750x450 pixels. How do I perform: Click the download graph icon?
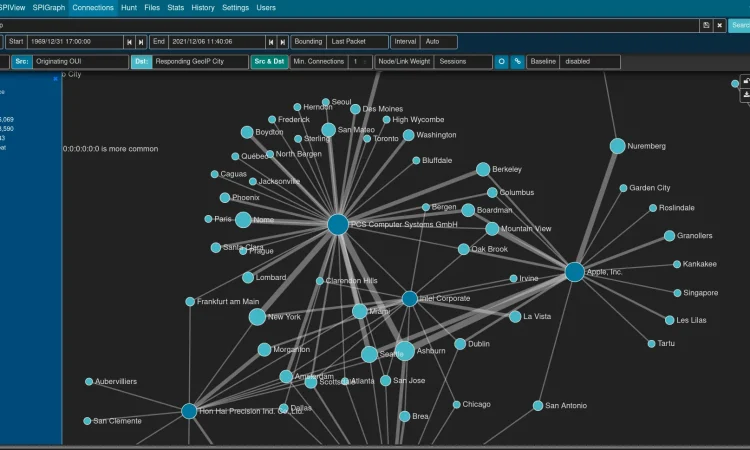745,95
